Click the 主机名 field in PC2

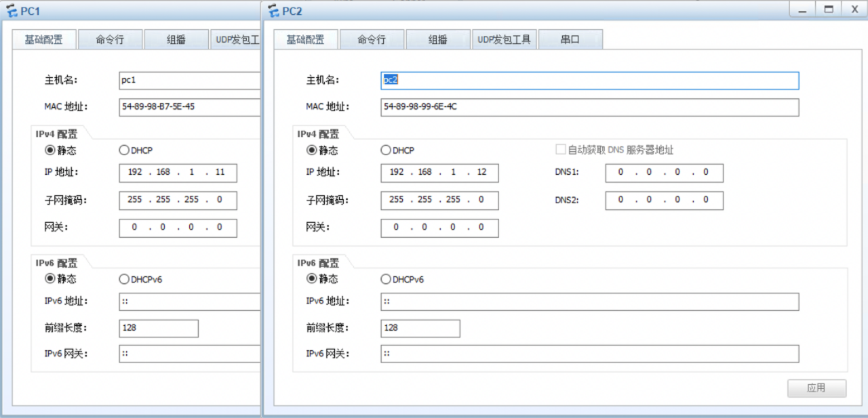point(589,81)
